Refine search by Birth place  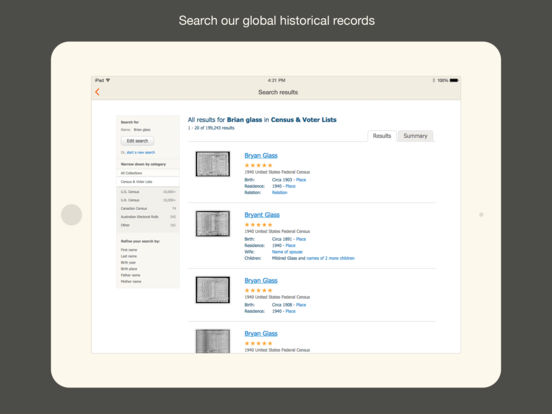(129, 269)
